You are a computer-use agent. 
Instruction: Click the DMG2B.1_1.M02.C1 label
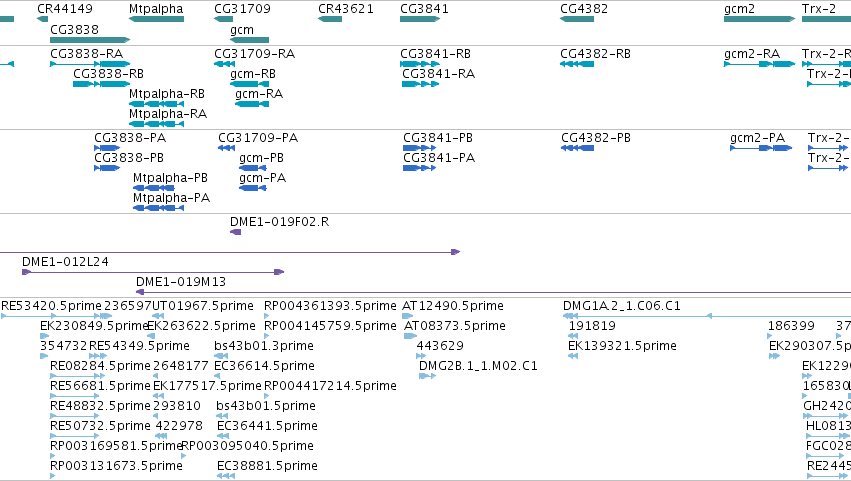(478, 366)
